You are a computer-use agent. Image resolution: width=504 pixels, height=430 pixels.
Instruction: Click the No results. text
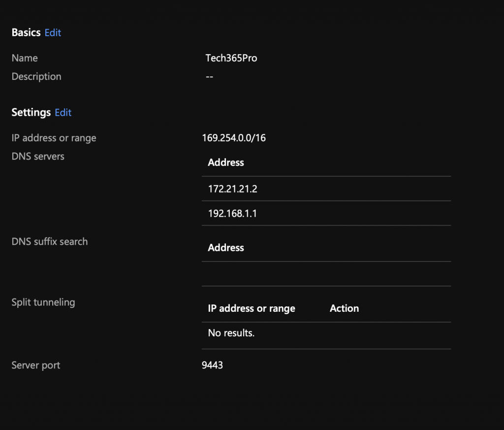231,333
